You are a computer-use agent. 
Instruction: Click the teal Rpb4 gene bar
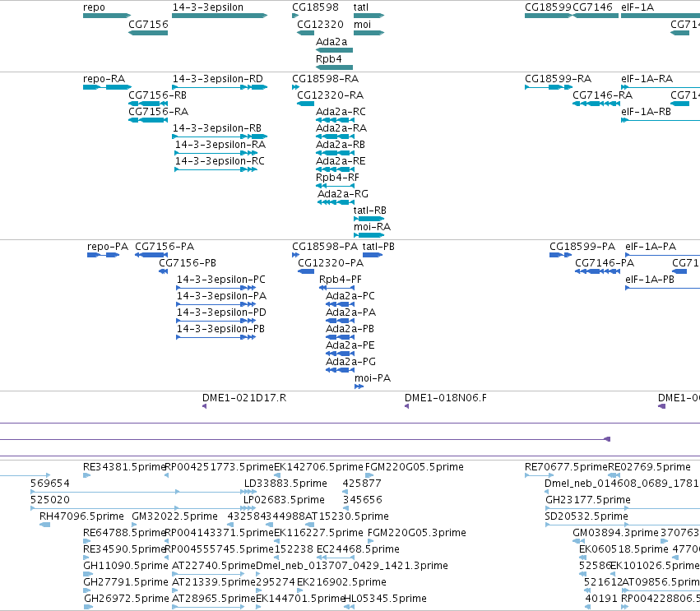click(x=335, y=67)
